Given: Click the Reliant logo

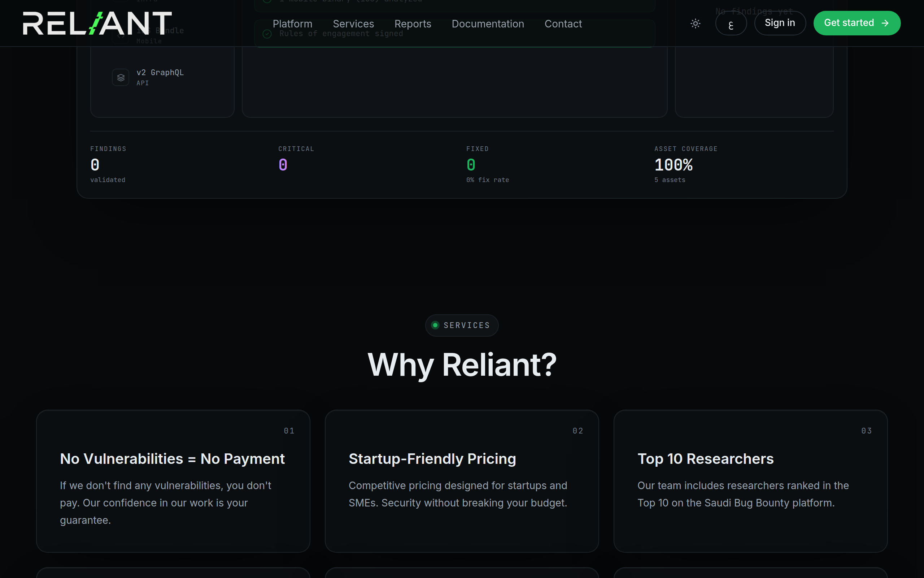Looking at the screenshot, I should tap(97, 23).
